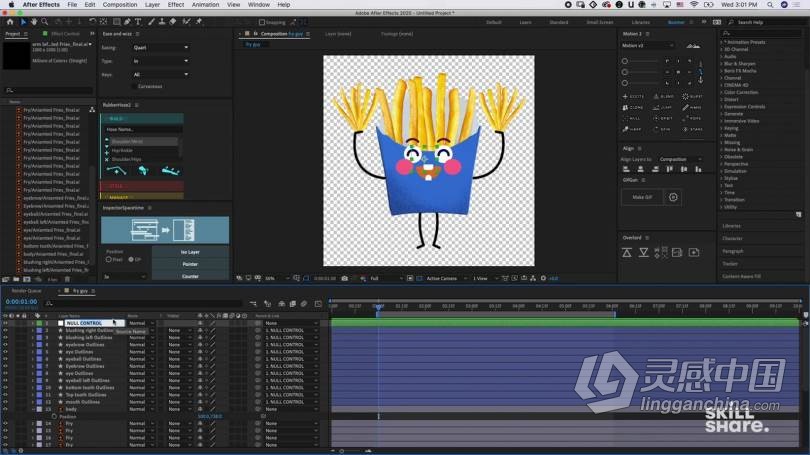The image size is (810, 455).
Task: Open the Align Layers to Composition dropdown
Action: tap(680, 160)
